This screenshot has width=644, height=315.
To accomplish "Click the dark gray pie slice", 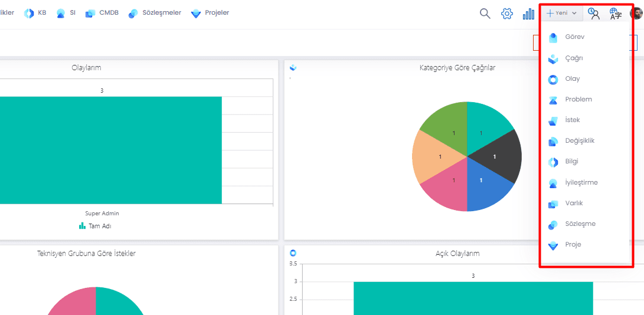I will [500, 156].
